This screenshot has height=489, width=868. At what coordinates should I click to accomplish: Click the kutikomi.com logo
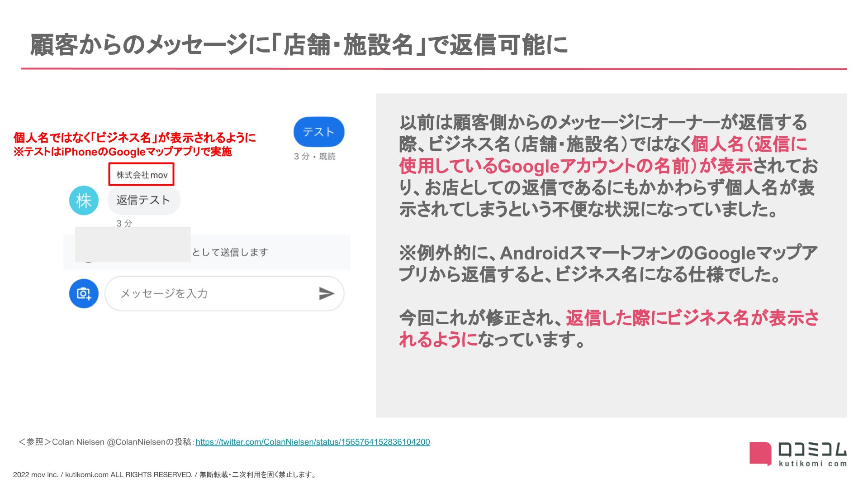[x=798, y=454]
